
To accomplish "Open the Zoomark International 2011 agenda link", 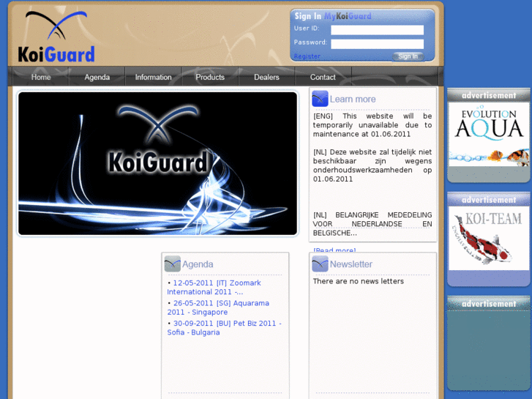I will coord(214,287).
